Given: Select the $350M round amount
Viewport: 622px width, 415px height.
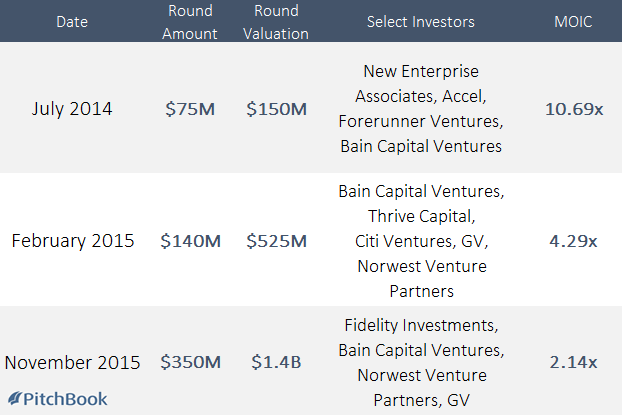Looking at the screenshot, I should pos(190,362).
